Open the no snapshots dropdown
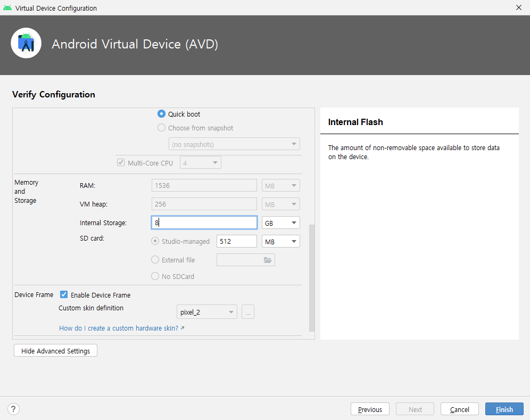530x420 pixels. coord(234,144)
